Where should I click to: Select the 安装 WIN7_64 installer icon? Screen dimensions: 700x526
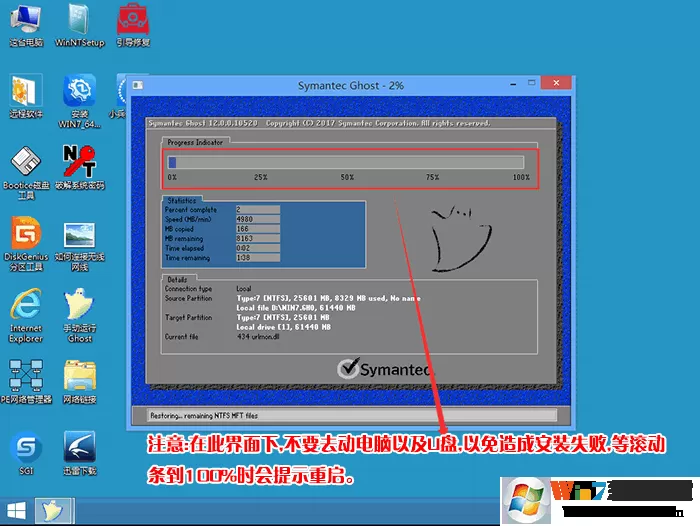79,102
